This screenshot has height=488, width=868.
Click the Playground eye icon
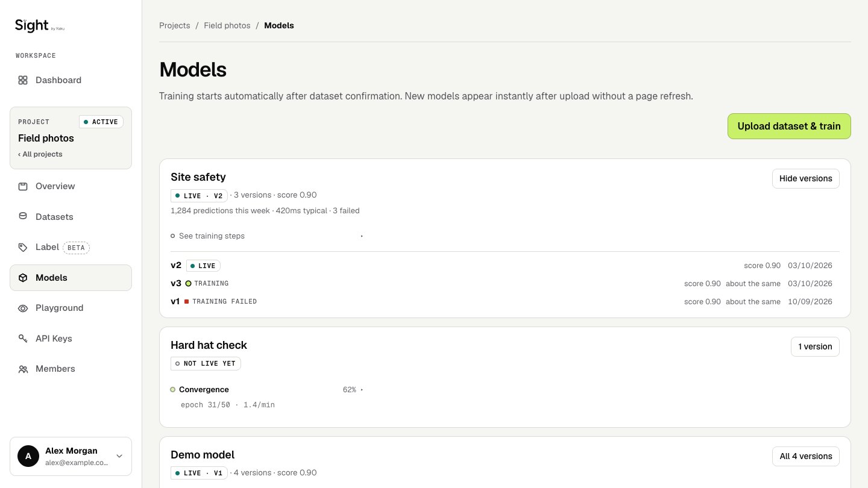(23, 308)
